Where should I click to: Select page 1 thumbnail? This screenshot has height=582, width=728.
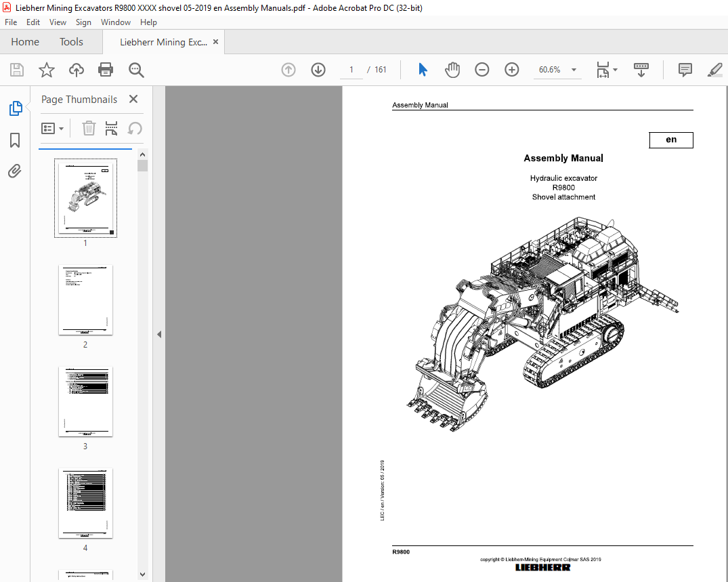click(x=85, y=199)
